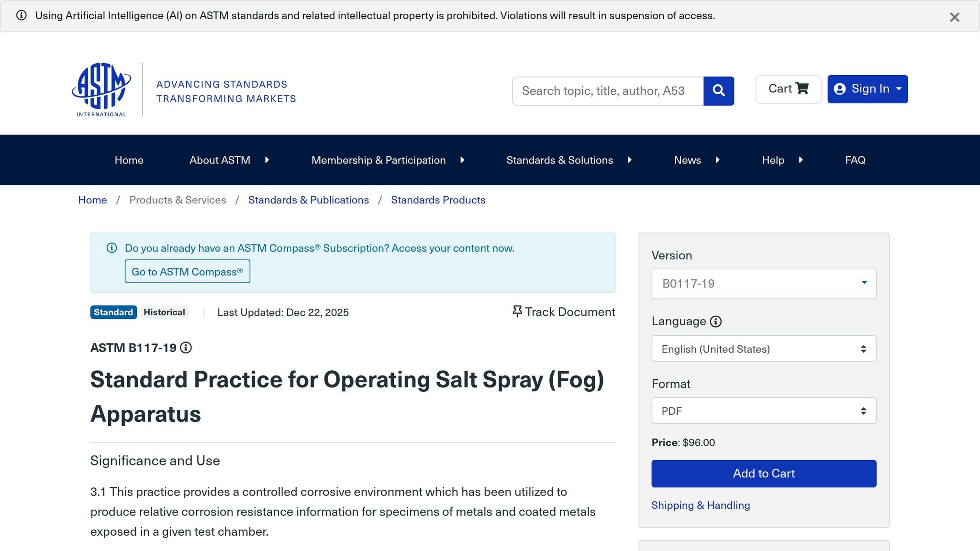Click the info icon in the AI warning banner
This screenshot has width=980, height=551.
pyautogui.click(x=22, y=15)
